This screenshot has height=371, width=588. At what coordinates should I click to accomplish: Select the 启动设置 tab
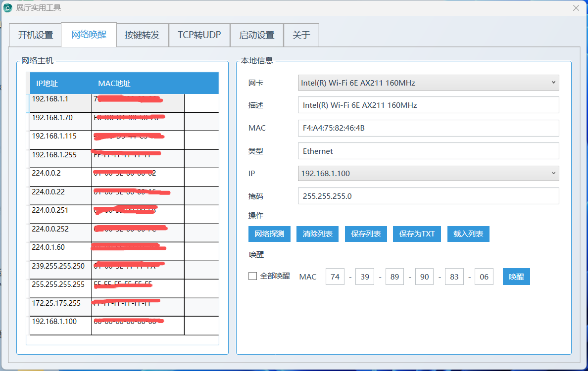pos(256,35)
